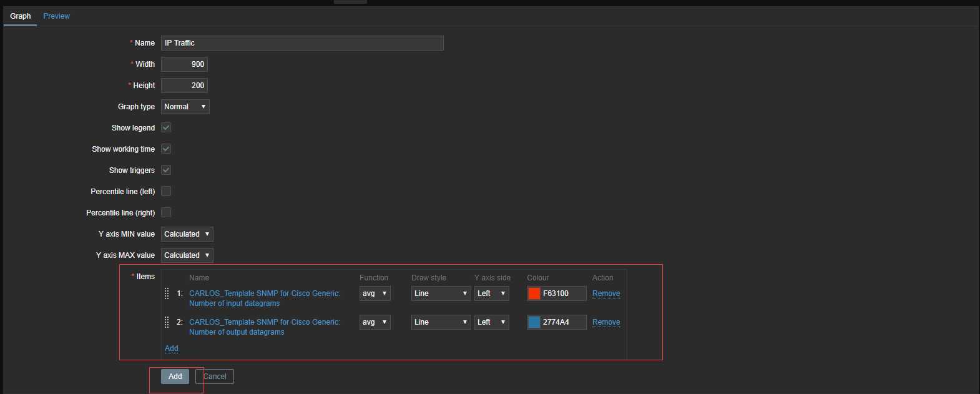Toggle the Show legend checkbox
Screen dimensions: 980x394
[x=166, y=127]
